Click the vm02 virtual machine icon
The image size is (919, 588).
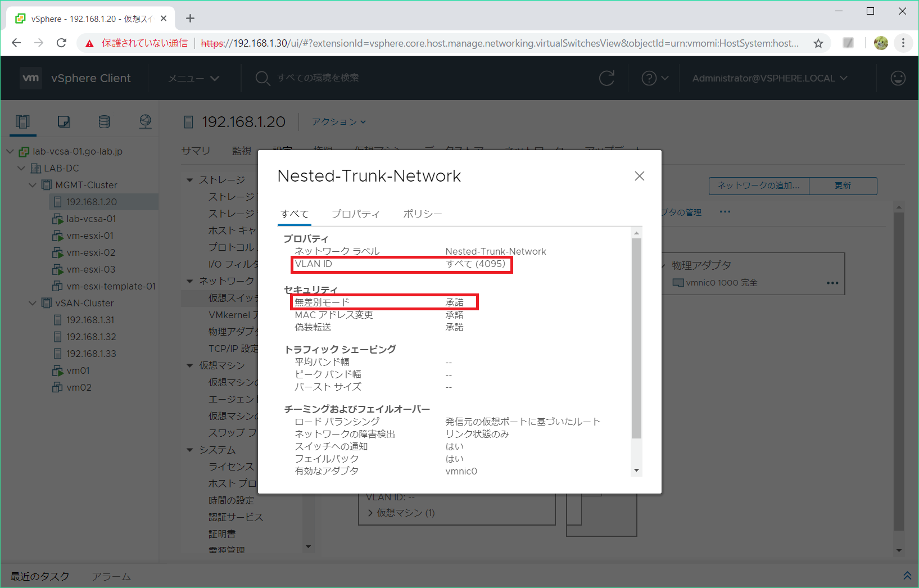point(57,387)
